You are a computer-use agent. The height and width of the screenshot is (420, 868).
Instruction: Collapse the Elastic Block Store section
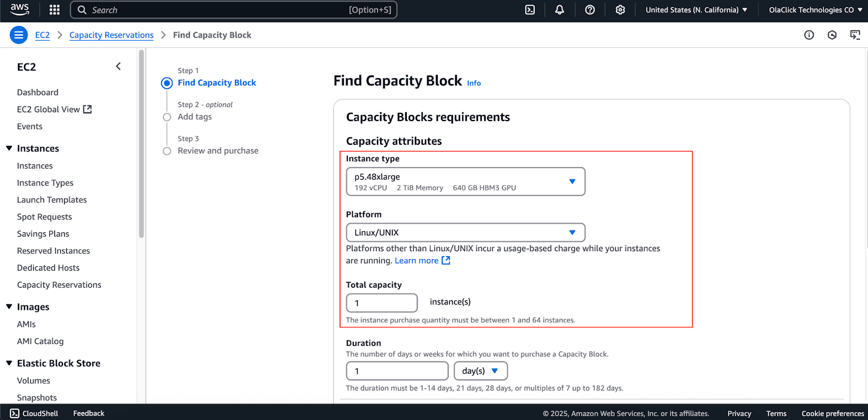tap(9, 363)
